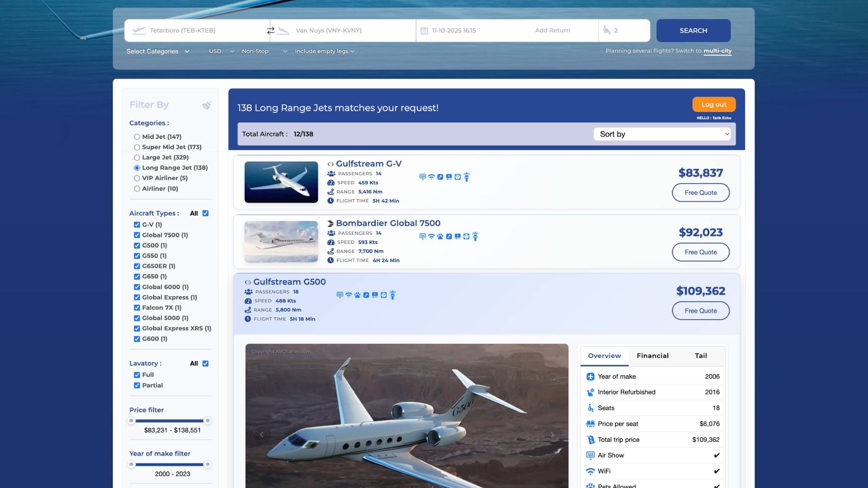Switch to the Financial tab
The image size is (868, 488).
(x=652, y=356)
